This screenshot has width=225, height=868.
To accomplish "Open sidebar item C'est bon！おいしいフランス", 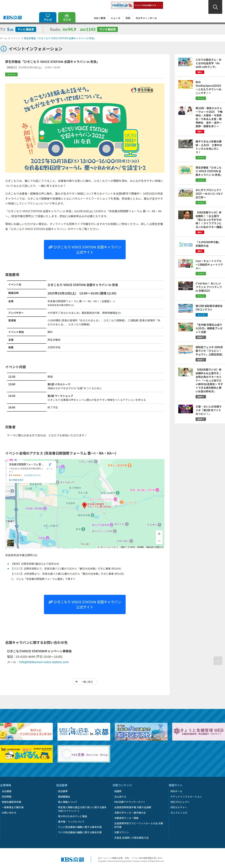I will 200,289.
